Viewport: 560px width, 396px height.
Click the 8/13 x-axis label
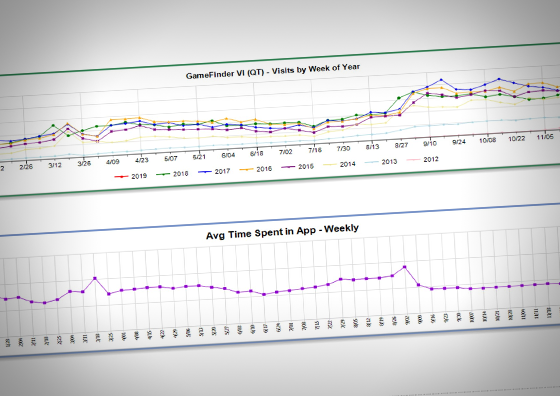(x=372, y=147)
